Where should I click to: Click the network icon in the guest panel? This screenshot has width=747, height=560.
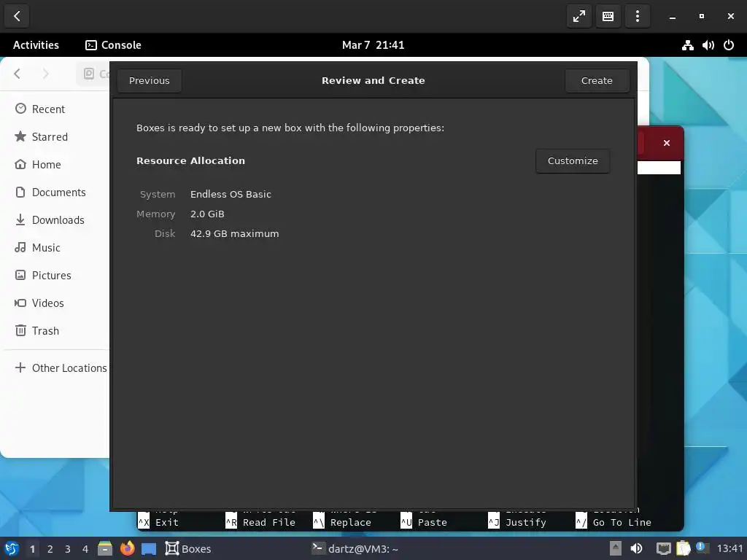tap(687, 45)
